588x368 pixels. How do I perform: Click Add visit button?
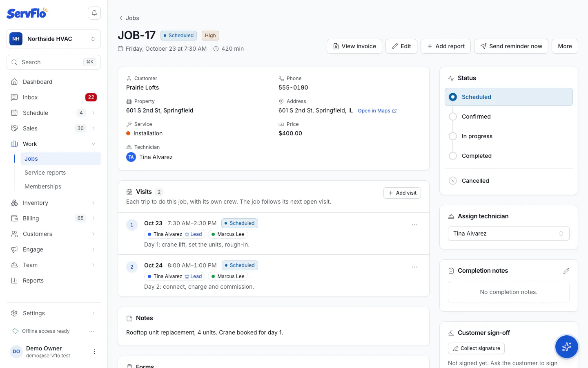point(402,193)
